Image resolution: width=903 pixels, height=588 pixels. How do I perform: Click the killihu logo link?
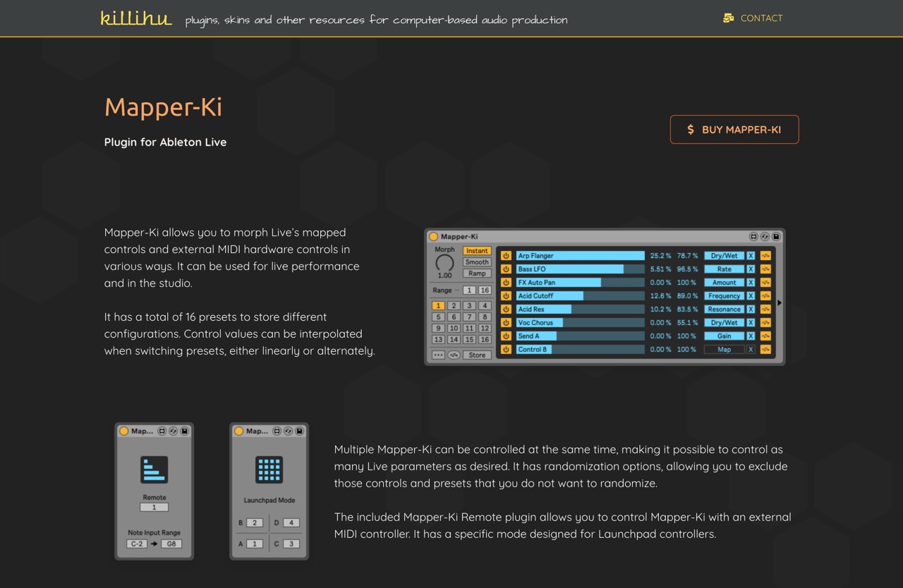[x=135, y=18]
